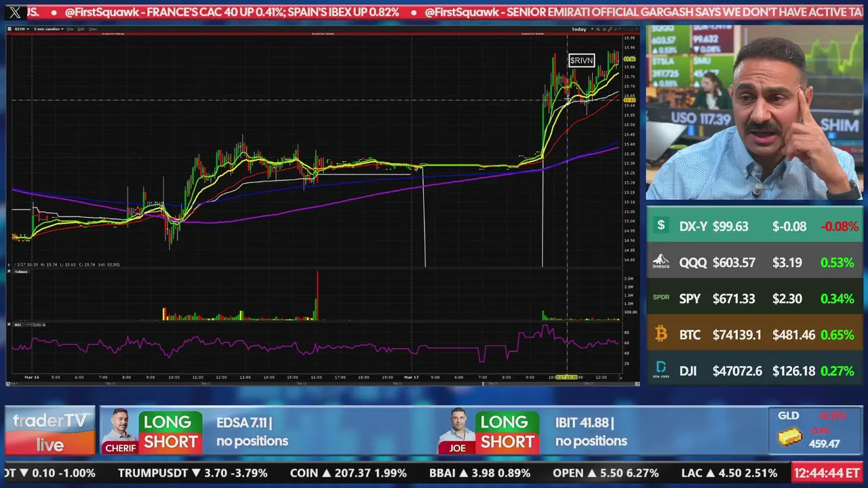
Task: Click the Dow Jones logo beside DJI
Action: coord(661,370)
